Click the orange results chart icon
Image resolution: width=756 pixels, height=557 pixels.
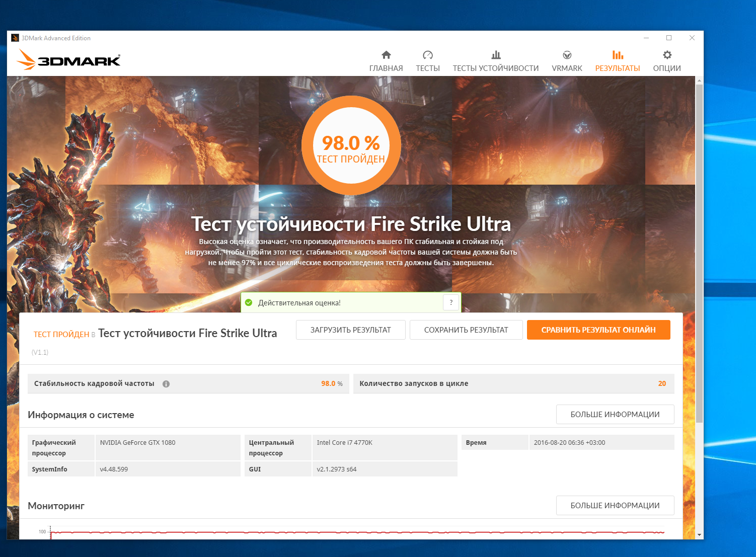618,55
